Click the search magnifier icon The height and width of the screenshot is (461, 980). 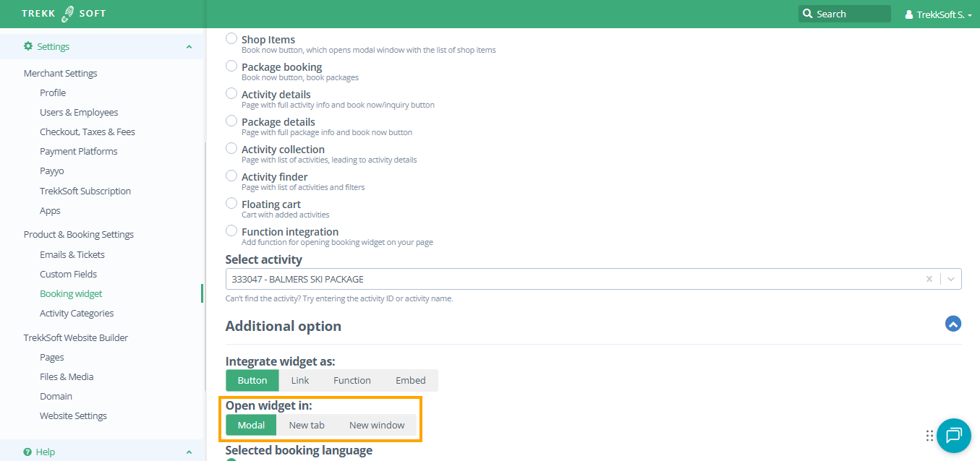807,14
